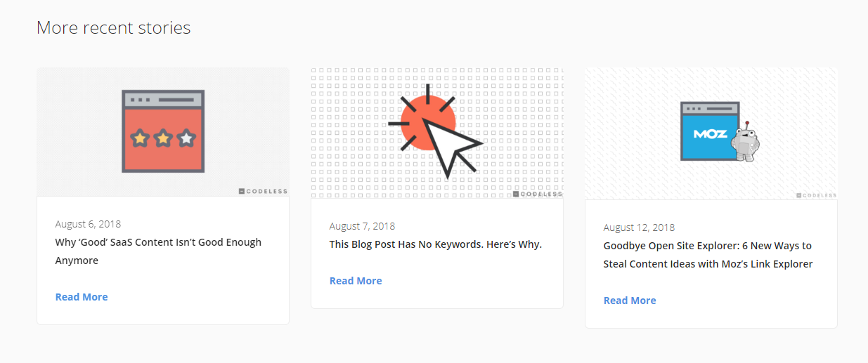Open 'This Blog Post Has No Keywords' title

pyautogui.click(x=436, y=245)
